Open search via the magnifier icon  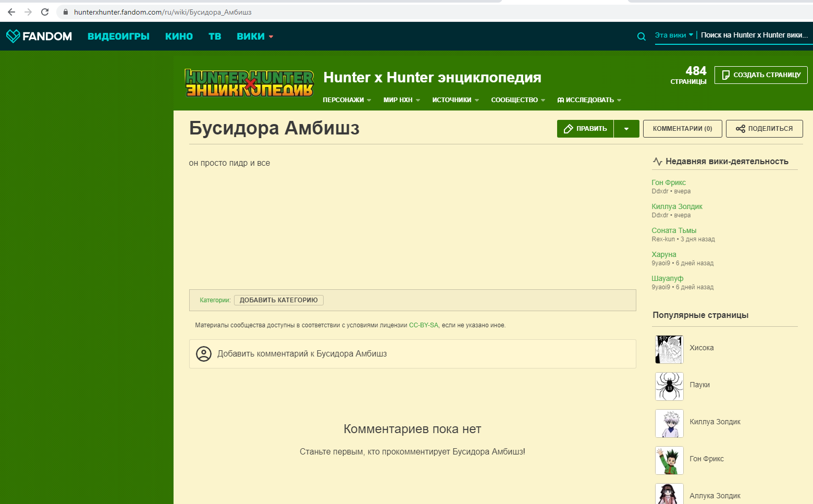642,36
